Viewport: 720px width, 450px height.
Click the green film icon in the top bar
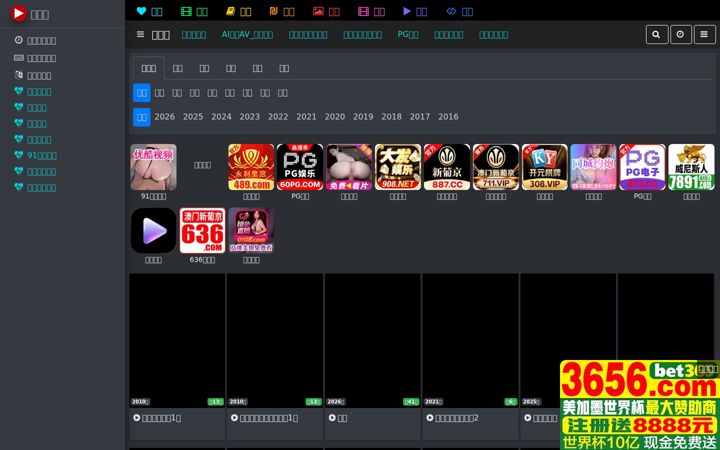click(x=186, y=11)
